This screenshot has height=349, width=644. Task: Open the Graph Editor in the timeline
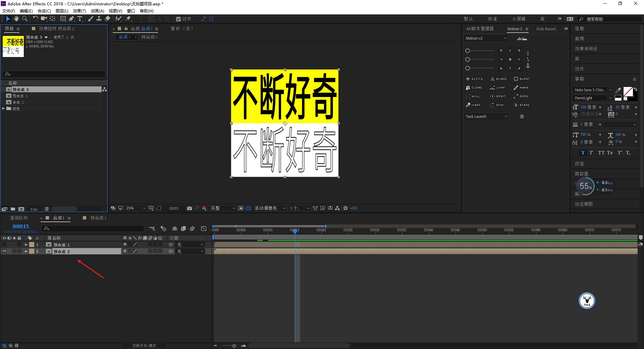(204, 229)
